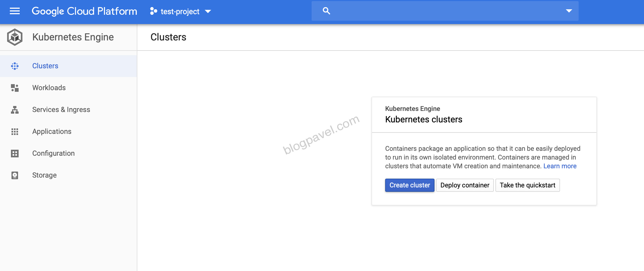Follow the Learn more link

coord(560,166)
